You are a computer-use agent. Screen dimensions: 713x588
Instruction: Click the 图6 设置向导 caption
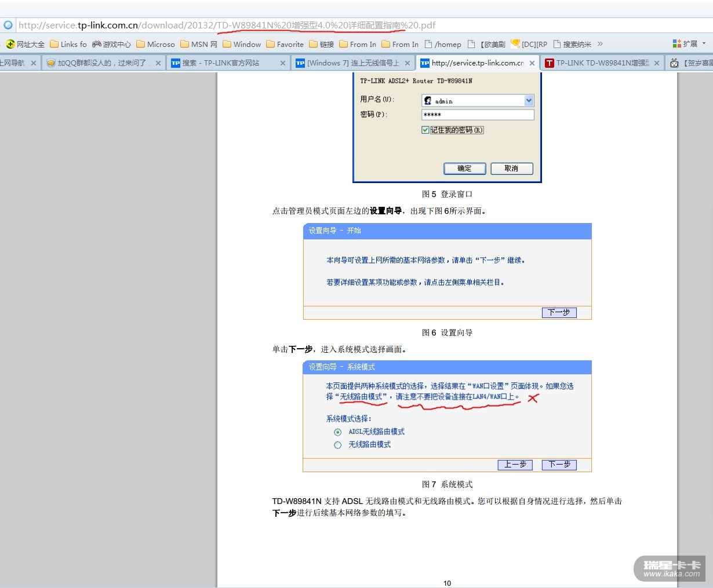coord(447,333)
